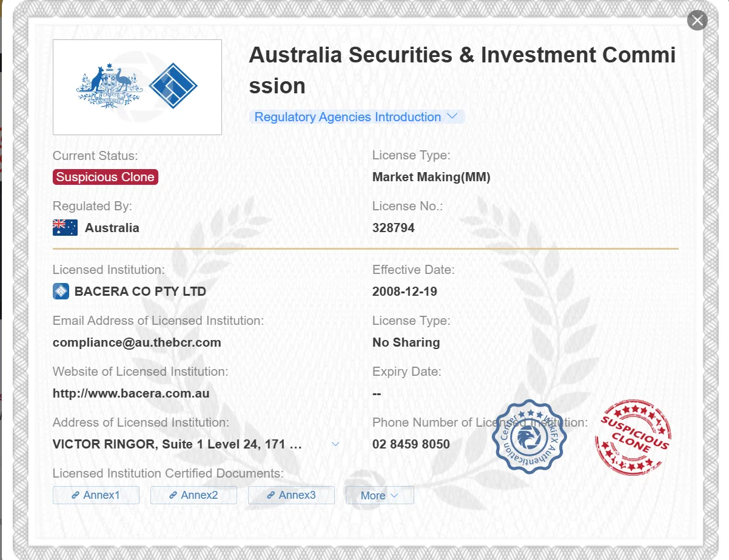Screen dimensions: 729x560
Task: Click the red Suspicious Clone stamp
Action: tap(633, 436)
